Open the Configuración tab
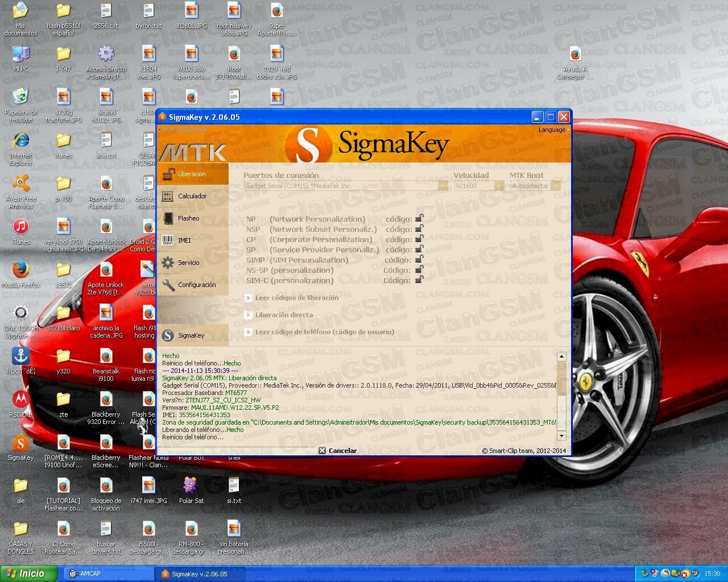This screenshot has height=582, width=728. tap(192, 285)
